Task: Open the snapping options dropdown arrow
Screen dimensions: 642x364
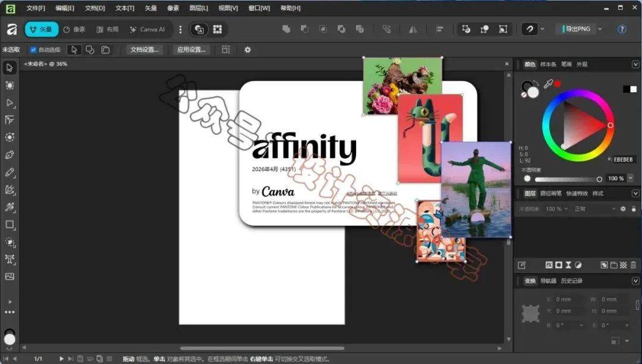Action: coord(543,29)
